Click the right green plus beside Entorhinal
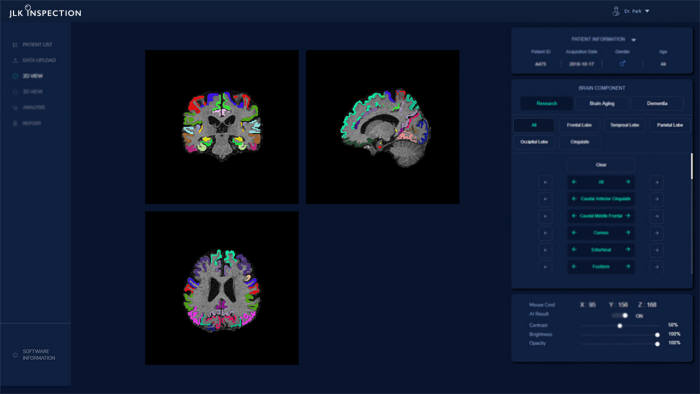 (628, 250)
